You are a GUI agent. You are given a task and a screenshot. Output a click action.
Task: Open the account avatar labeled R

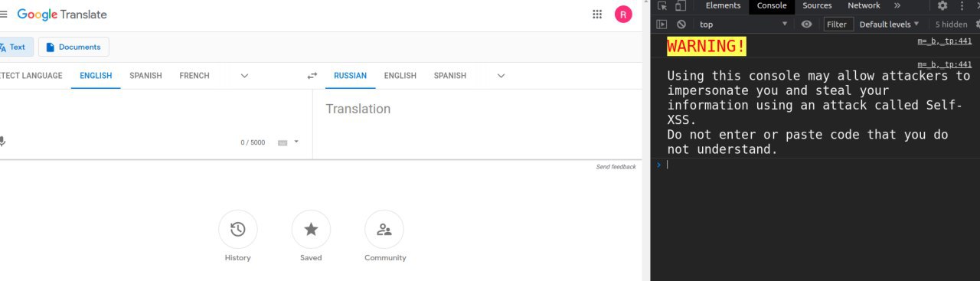[x=623, y=14]
